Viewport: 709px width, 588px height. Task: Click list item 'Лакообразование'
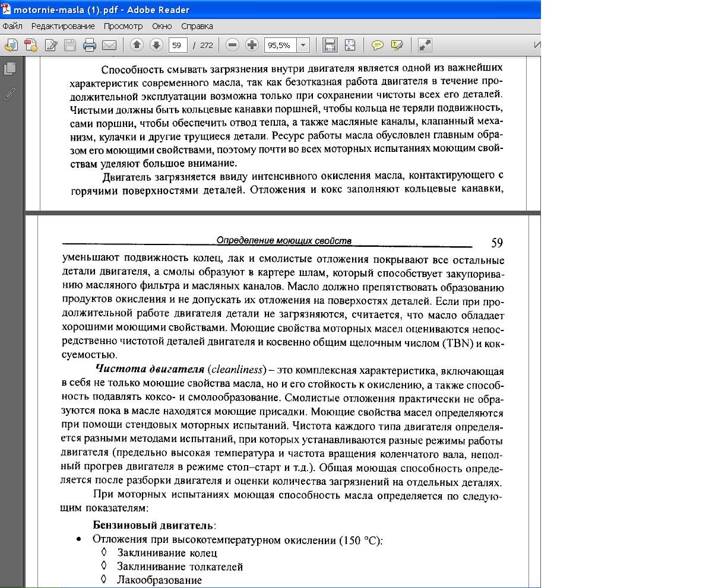[x=159, y=580]
